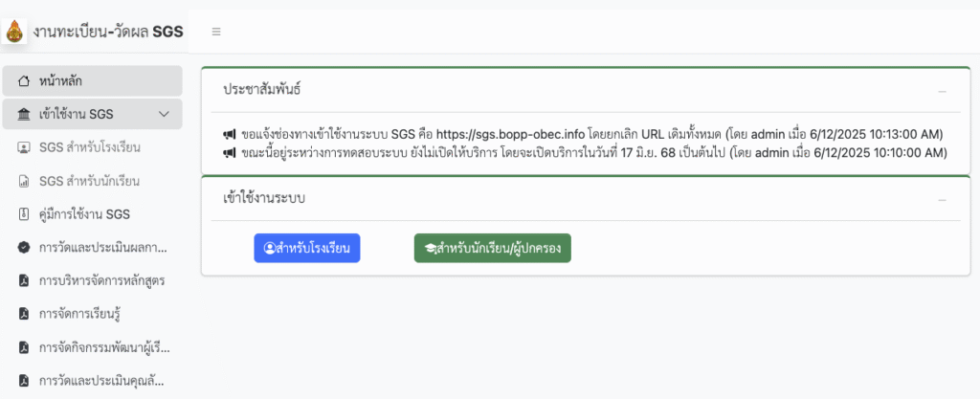Click the home icon beside หน้าหลัก
The image size is (980, 399).
click(24, 80)
